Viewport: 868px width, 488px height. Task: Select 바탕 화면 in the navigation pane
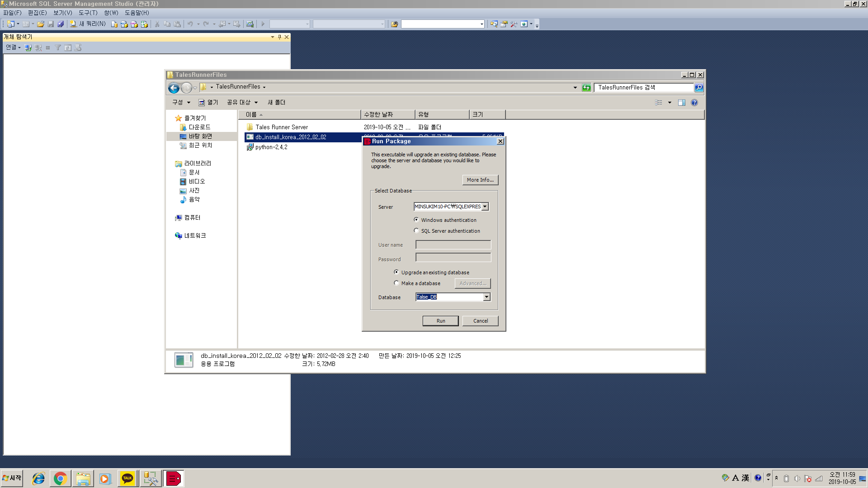click(200, 136)
